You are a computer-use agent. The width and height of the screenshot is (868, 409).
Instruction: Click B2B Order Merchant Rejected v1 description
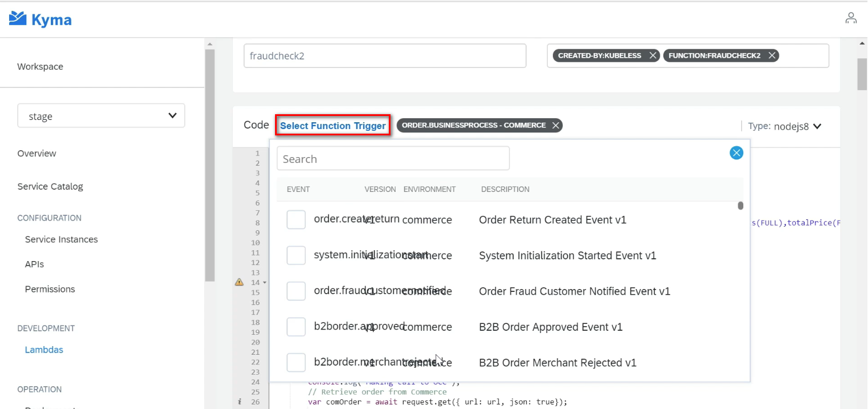[558, 363]
